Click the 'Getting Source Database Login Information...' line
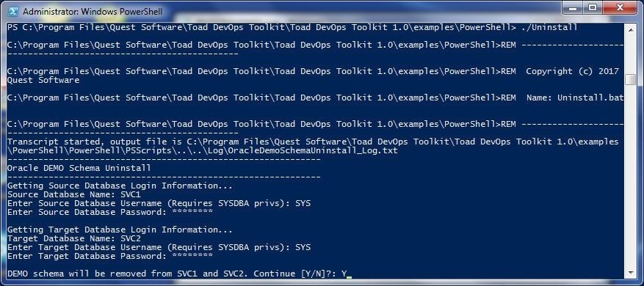 coord(120,186)
